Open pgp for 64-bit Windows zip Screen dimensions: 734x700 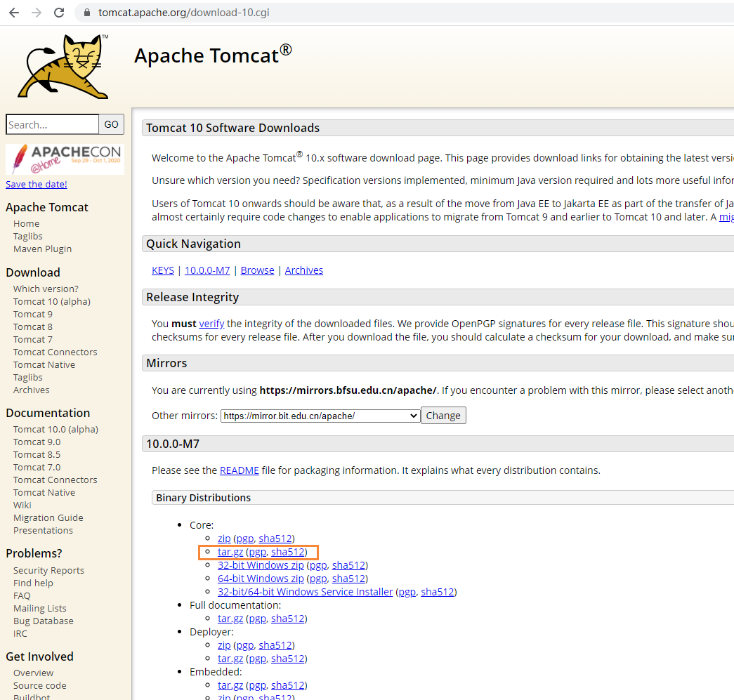click(x=318, y=579)
